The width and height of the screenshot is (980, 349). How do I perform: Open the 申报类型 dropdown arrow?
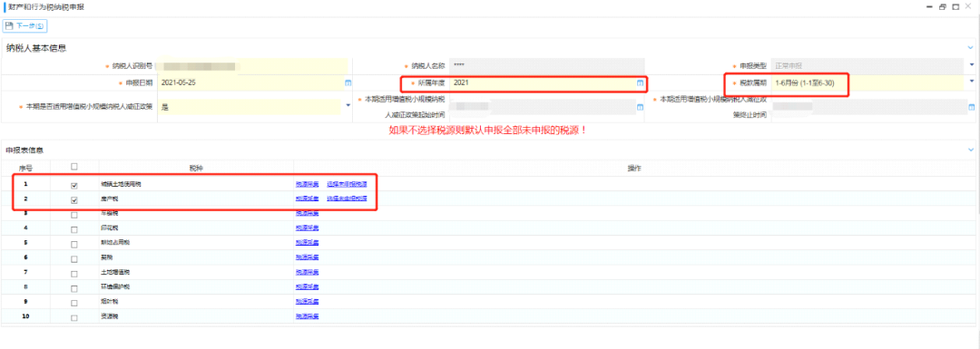tap(972, 65)
